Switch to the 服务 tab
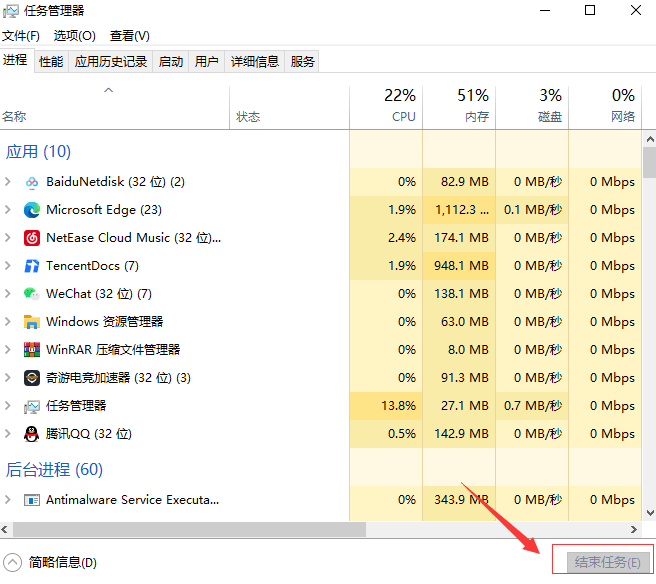 pos(302,62)
